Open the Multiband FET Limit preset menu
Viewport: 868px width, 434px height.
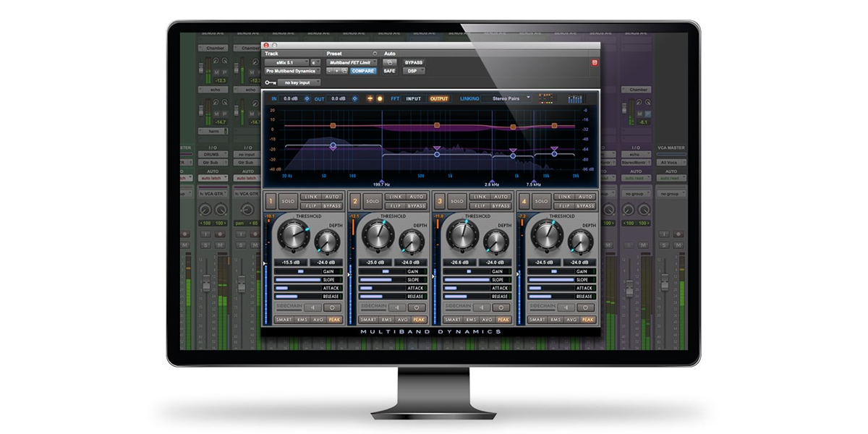coord(352,63)
